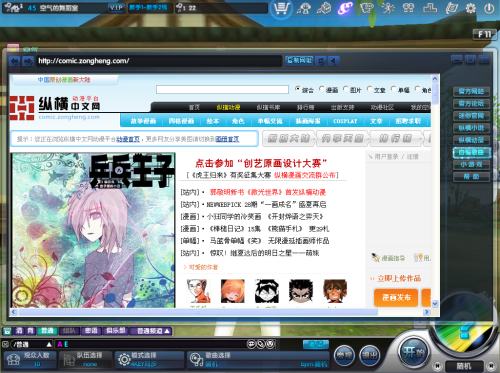Switch to the 俱乐部 chat tab
Viewport: 500px width, 373px height.
(x=115, y=331)
